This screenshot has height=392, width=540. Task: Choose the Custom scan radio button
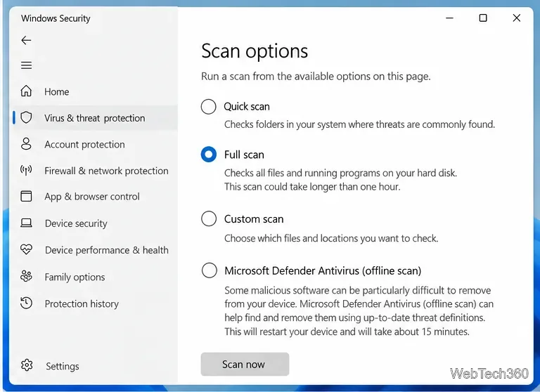click(209, 218)
